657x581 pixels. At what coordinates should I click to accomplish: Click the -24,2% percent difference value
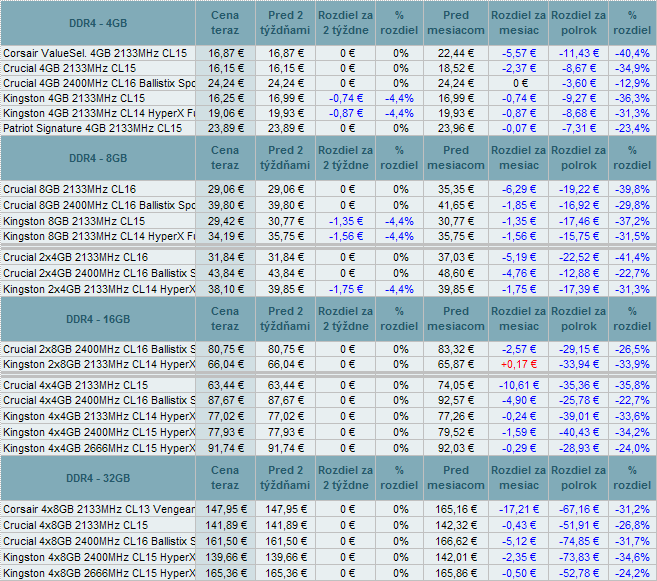[x=632, y=573]
